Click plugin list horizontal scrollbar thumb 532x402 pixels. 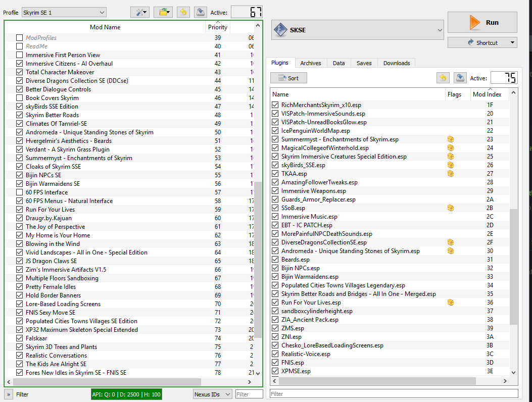pyautogui.click(x=377, y=381)
